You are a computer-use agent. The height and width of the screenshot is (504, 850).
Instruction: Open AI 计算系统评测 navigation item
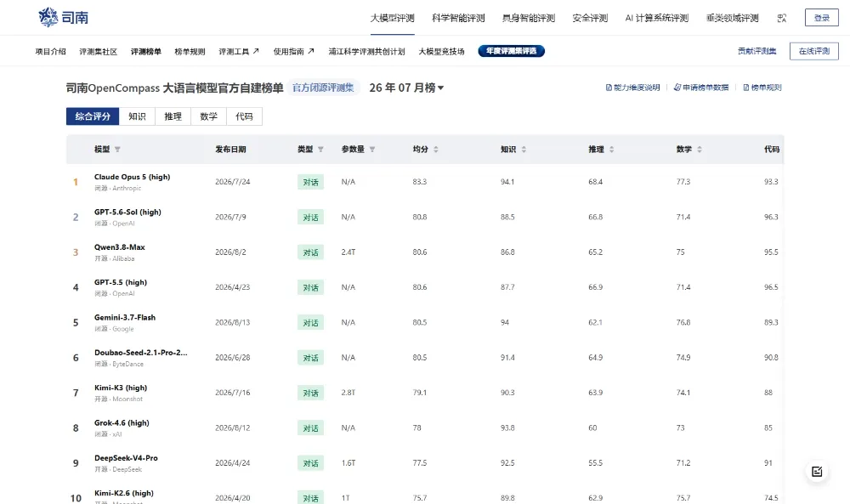click(x=656, y=18)
